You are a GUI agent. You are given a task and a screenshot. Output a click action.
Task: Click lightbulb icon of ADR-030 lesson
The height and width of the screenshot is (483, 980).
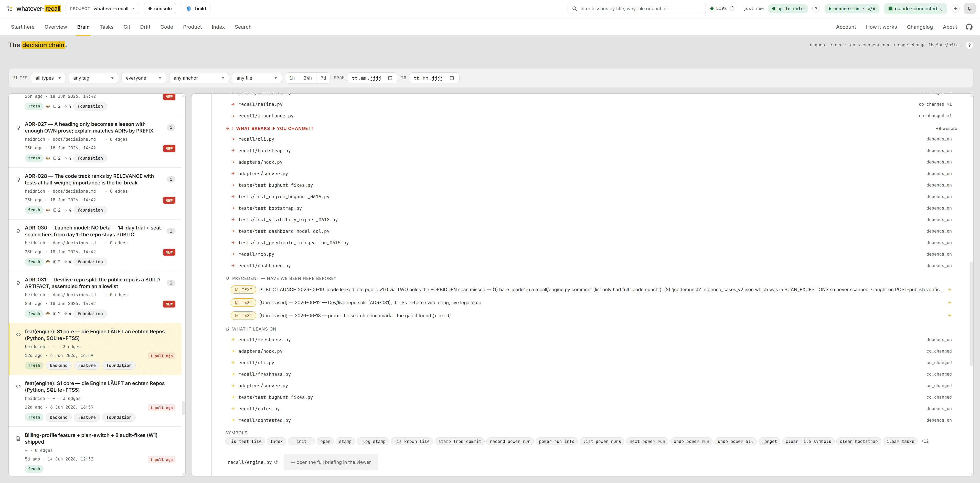tap(18, 231)
